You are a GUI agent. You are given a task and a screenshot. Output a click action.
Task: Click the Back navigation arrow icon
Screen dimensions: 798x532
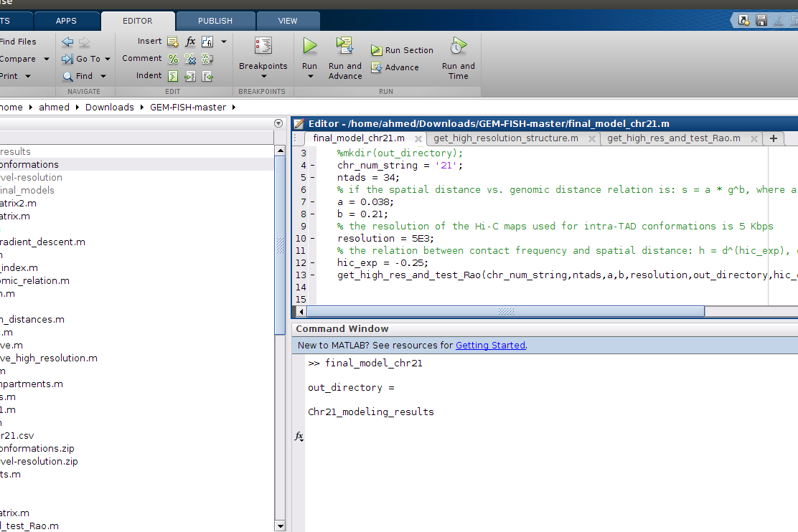tap(67, 42)
